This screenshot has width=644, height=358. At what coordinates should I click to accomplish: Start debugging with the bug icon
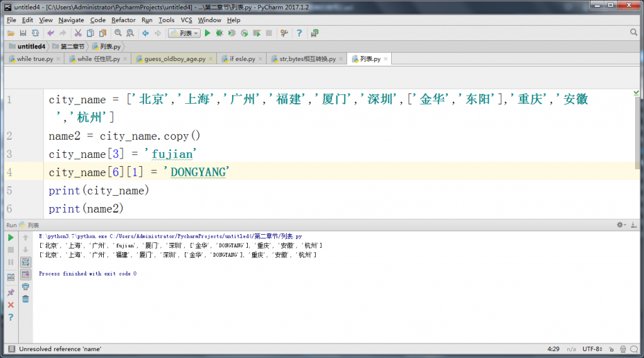click(x=219, y=33)
